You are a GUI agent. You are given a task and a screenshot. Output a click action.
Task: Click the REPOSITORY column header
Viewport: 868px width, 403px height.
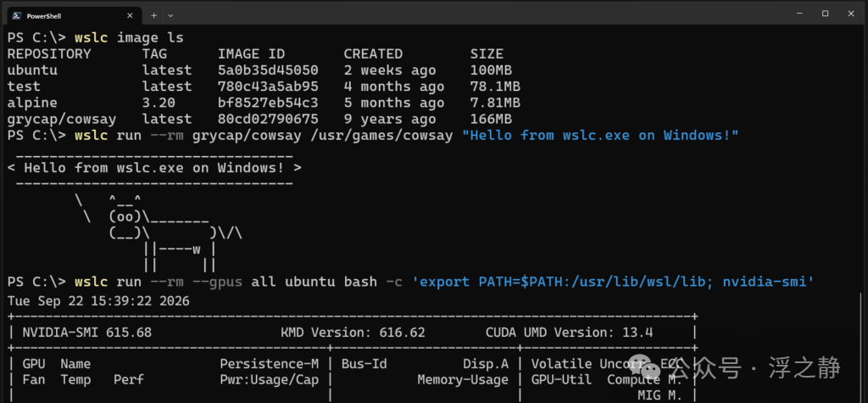click(48, 54)
